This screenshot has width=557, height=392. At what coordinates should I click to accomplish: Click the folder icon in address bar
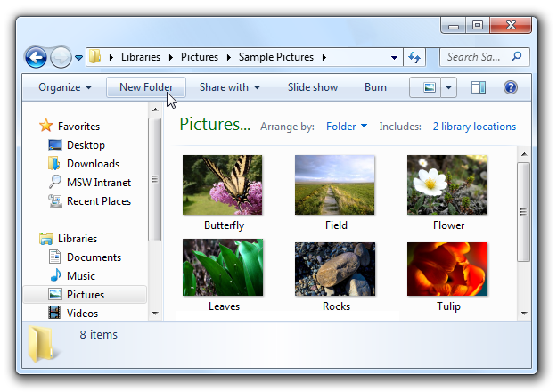pos(94,57)
